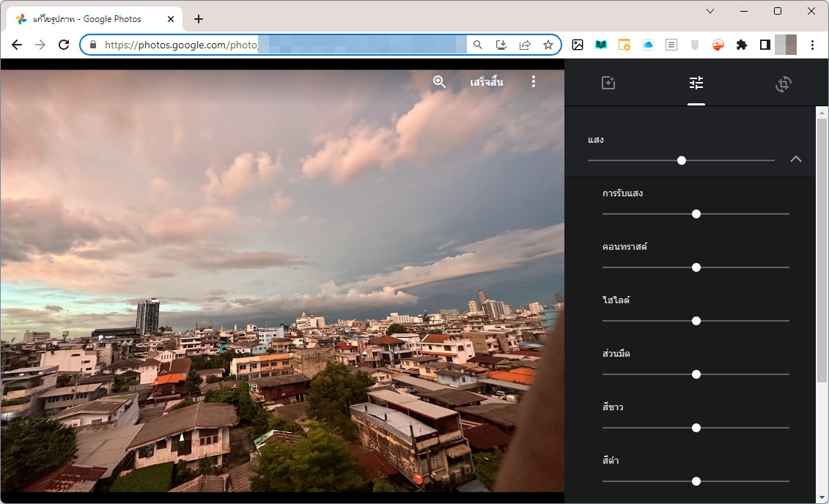Click the เสร็จสิ้น done button
Viewport: 829px width, 504px height.
pyautogui.click(x=487, y=82)
